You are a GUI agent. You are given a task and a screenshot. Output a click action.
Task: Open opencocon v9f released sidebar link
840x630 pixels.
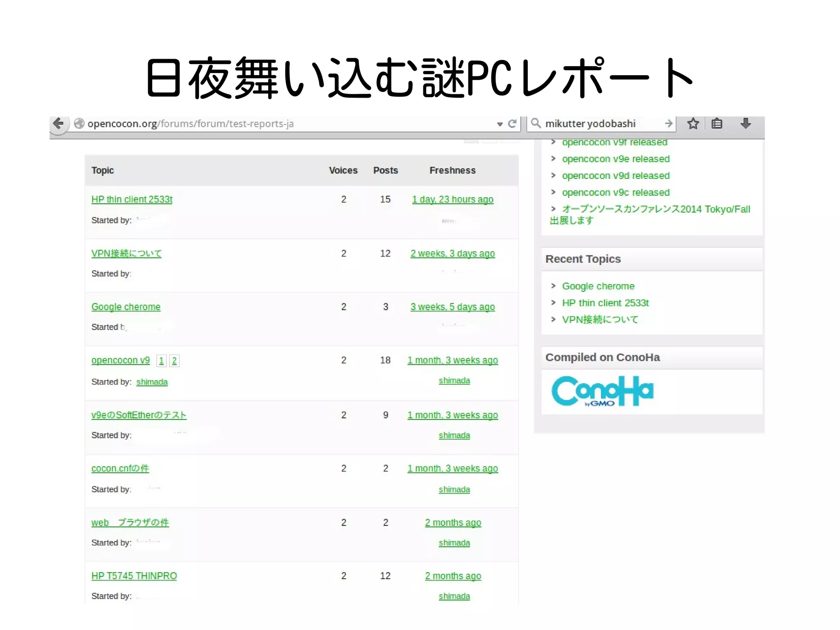(614, 143)
